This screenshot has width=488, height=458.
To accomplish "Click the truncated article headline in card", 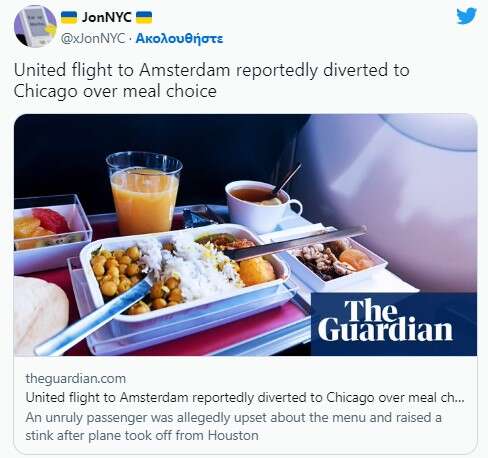I will [x=245, y=398].
